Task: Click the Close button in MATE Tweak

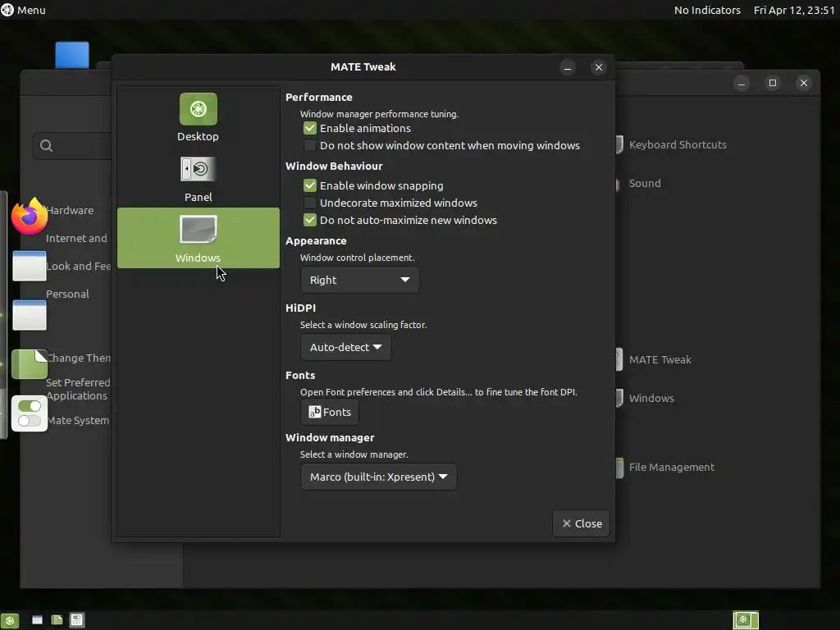Action: pos(582,523)
